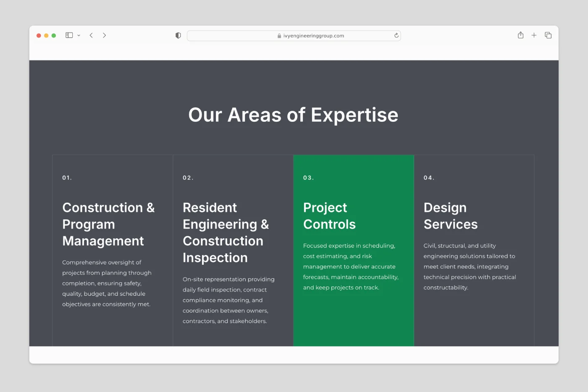Show the tab overview icon
This screenshot has height=392, width=588.
tap(548, 35)
